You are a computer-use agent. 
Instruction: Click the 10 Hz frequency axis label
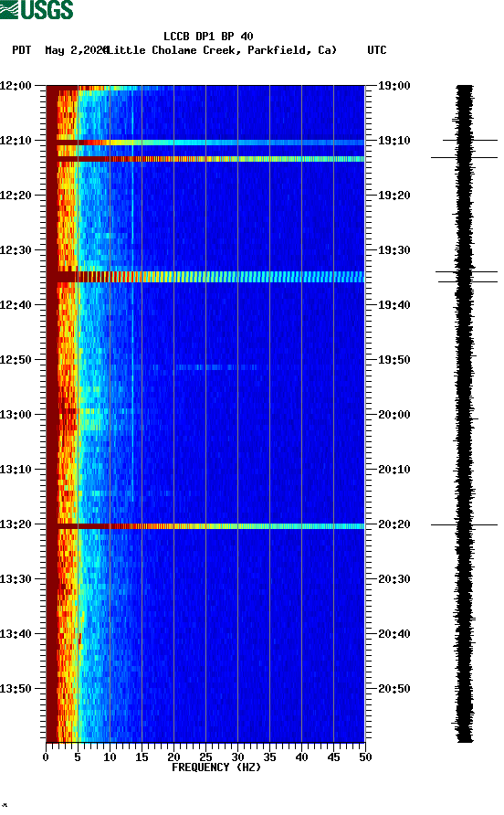click(x=110, y=757)
